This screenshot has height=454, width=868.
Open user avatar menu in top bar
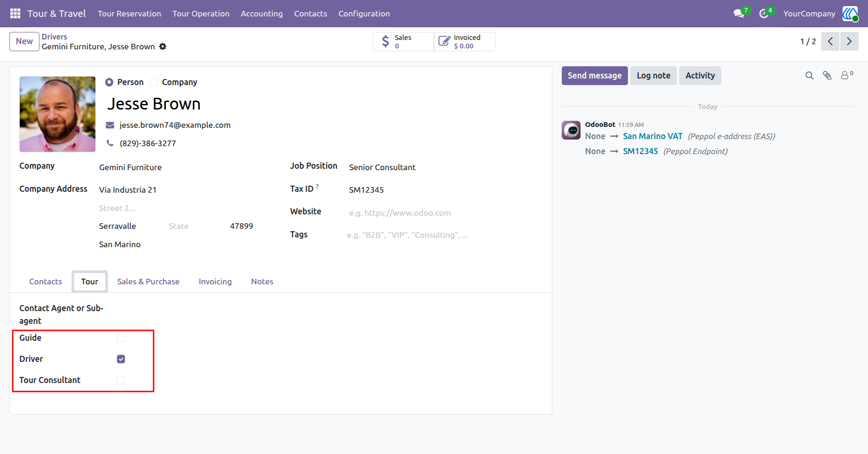pyautogui.click(x=850, y=14)
